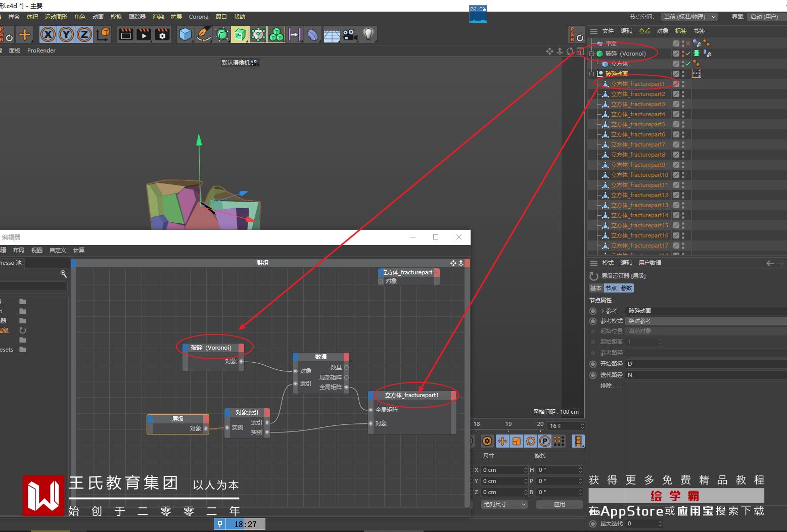Screen dimensions: 787x532
Task: Toggle the Y axis lock
Action: (x=66, y=34)
